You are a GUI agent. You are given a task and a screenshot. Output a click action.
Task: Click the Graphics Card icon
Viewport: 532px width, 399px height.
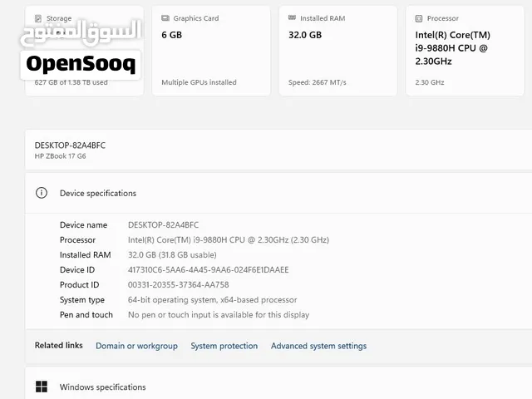pos(165,18)
